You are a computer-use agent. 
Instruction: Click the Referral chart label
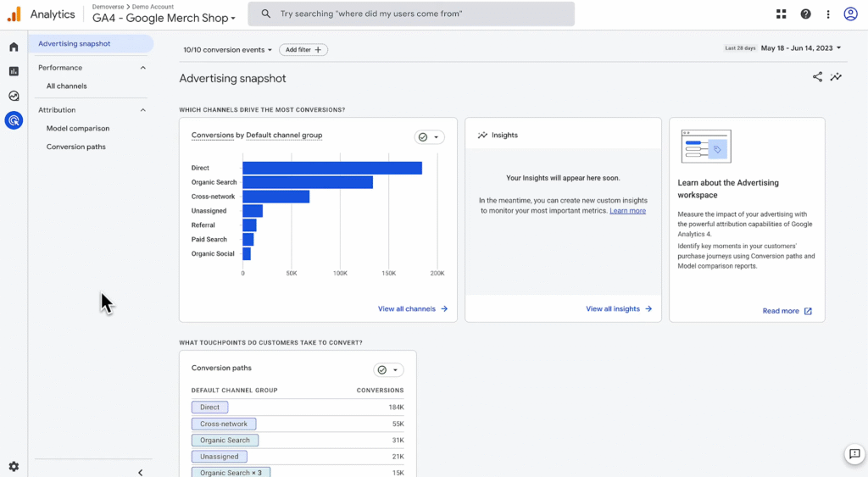[x=203, y=225]
